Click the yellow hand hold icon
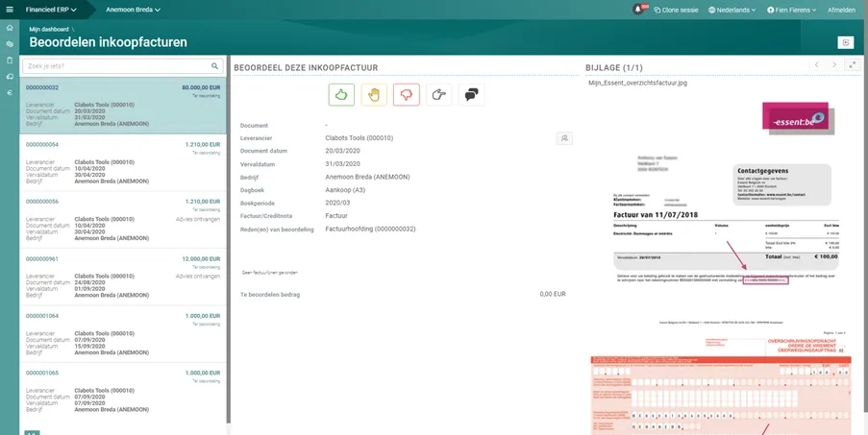868x435 pixels. (x=372, y=94)
